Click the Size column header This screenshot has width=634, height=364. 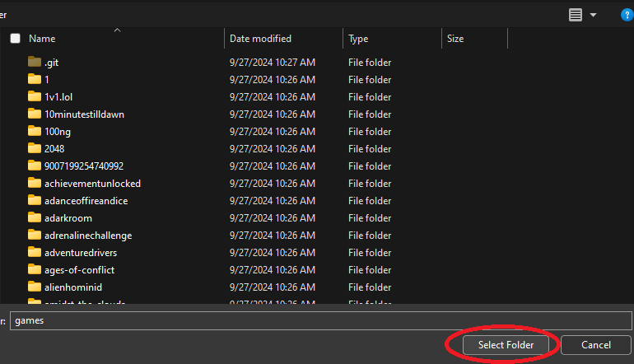pos(455,39)
